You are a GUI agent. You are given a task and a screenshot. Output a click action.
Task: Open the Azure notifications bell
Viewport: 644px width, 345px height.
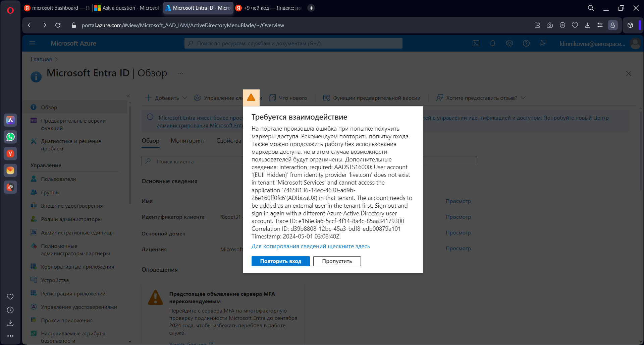[x=493, y=43]
